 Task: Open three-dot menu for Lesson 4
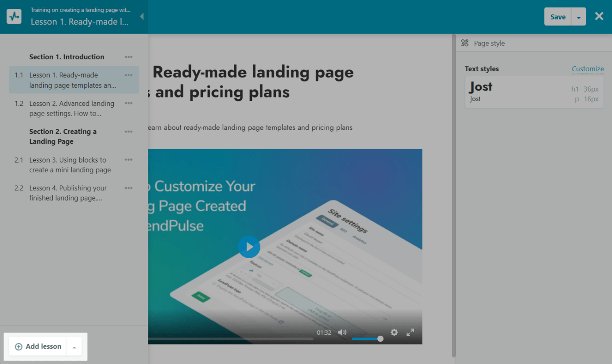(x=128, y=188)
